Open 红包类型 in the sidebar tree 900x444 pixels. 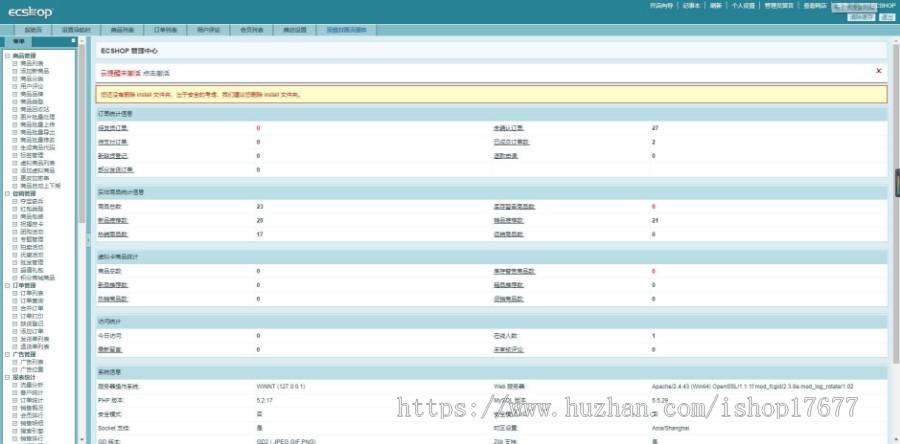32,209
